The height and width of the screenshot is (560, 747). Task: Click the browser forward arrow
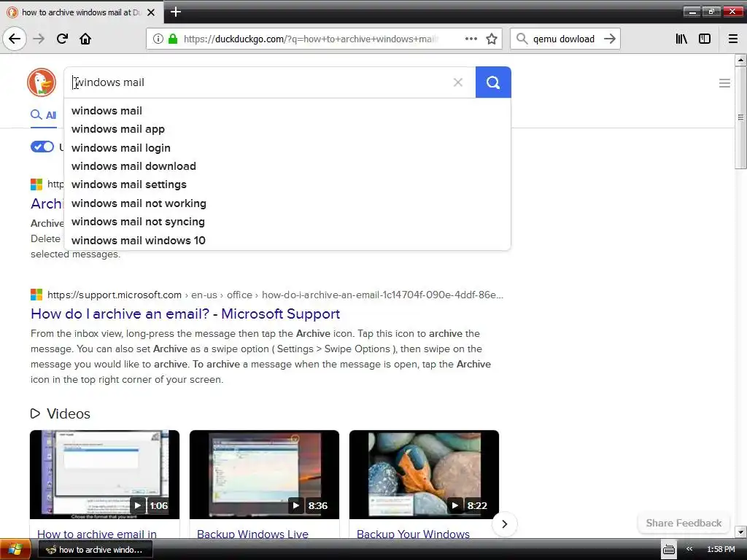39,39
